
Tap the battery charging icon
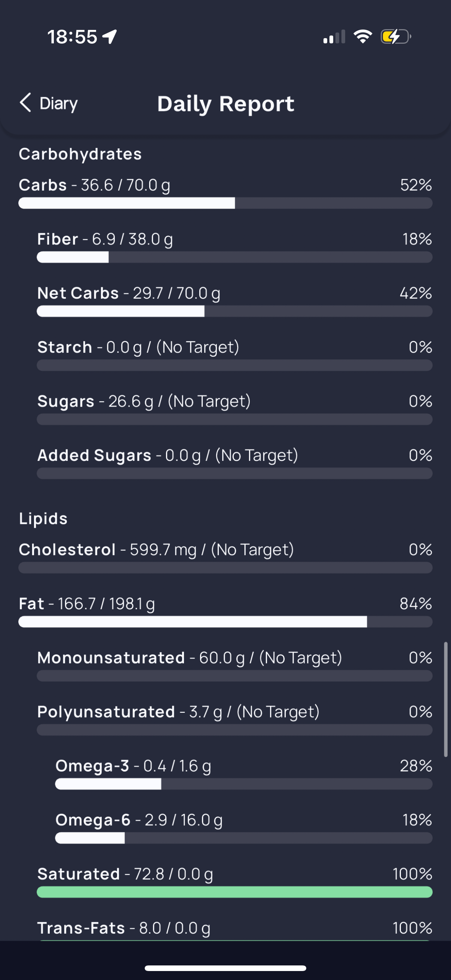click(x=395, y=37)
